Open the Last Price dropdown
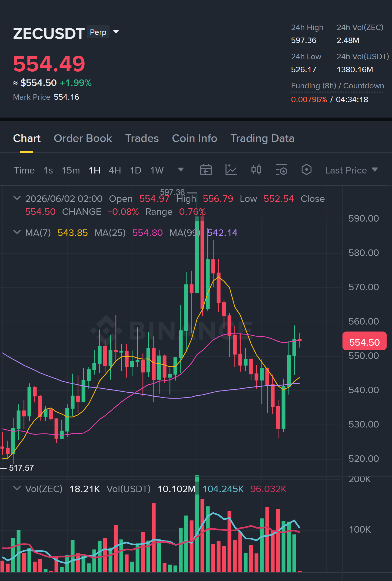The image size is (392, 581). point(351,170)
